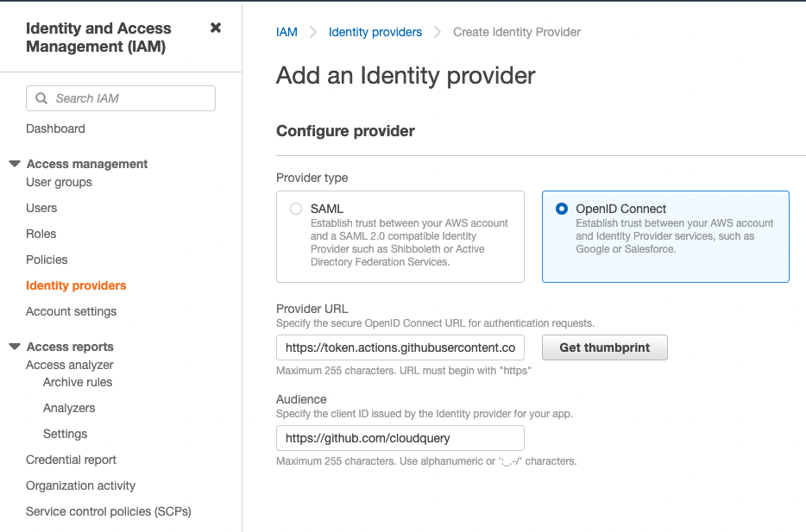Screen dimensions: 806x532
Task: Expand the Access analyzer tree in the sidebar
Action: click(69, 365)
